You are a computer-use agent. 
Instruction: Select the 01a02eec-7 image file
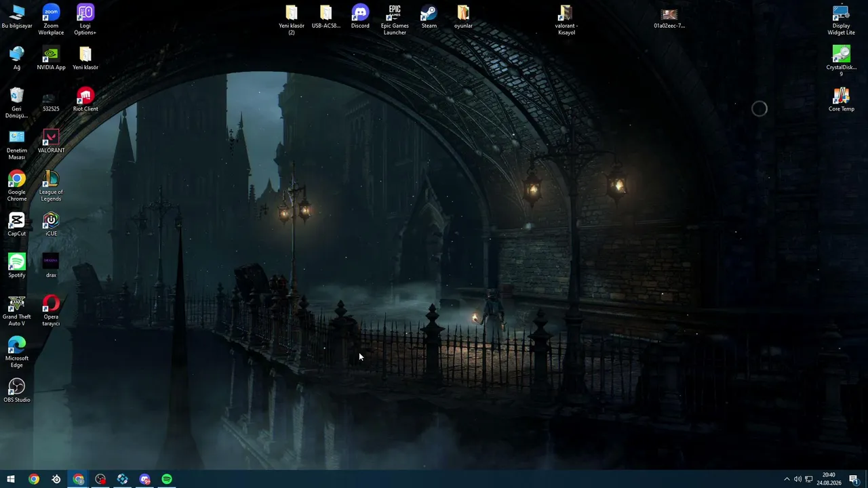pos(669,18)
